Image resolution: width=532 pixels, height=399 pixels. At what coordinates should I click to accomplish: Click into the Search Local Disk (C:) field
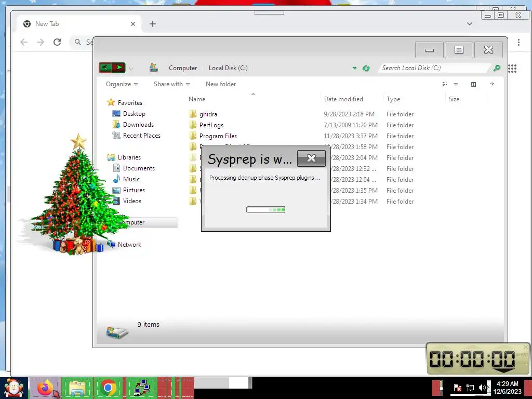tap(434, 68)
